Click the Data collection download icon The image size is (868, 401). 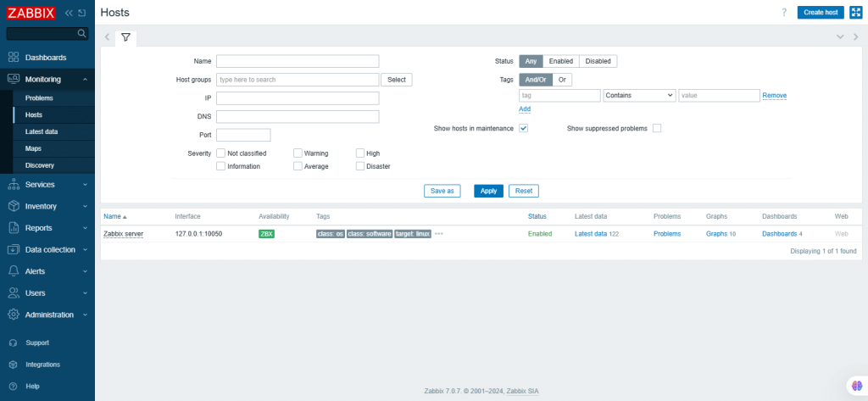point(14,250)
